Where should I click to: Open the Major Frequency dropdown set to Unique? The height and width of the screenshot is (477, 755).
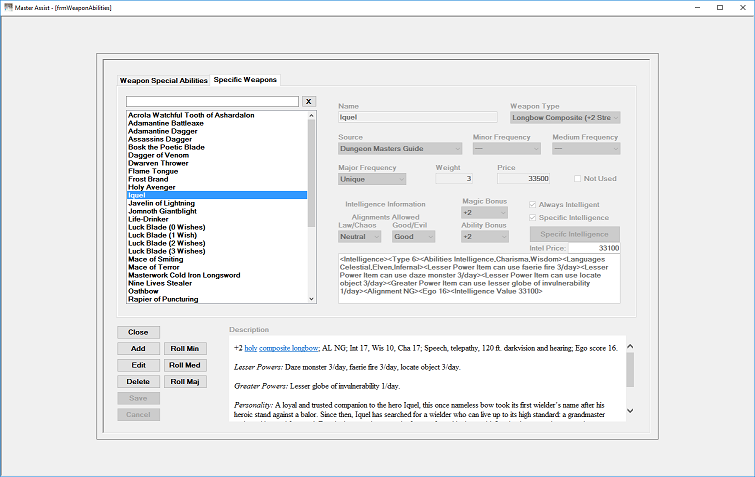coord(372,179)
